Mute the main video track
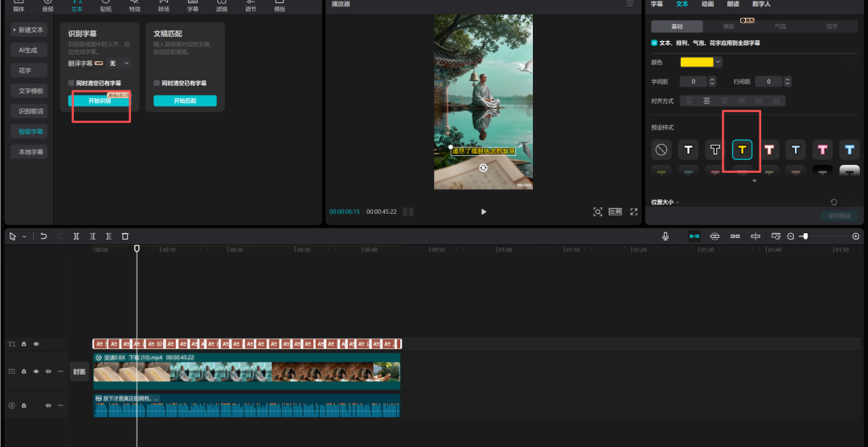 pos(48,371)
